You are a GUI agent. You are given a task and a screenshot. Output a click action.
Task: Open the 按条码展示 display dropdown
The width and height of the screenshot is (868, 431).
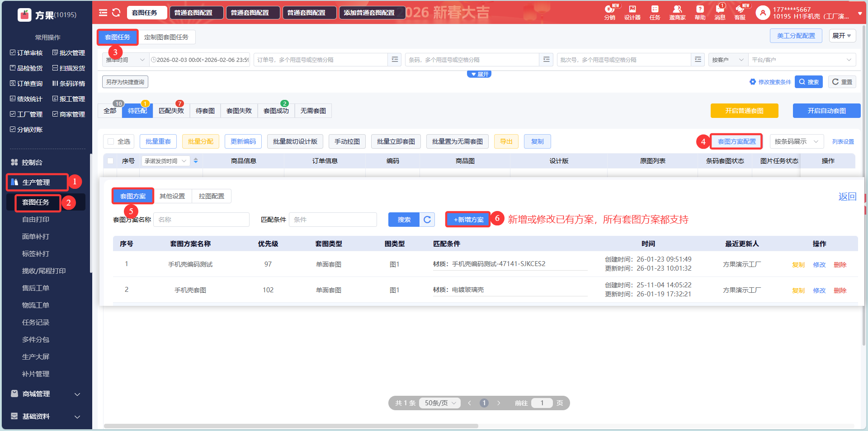[x=796, y=141]
